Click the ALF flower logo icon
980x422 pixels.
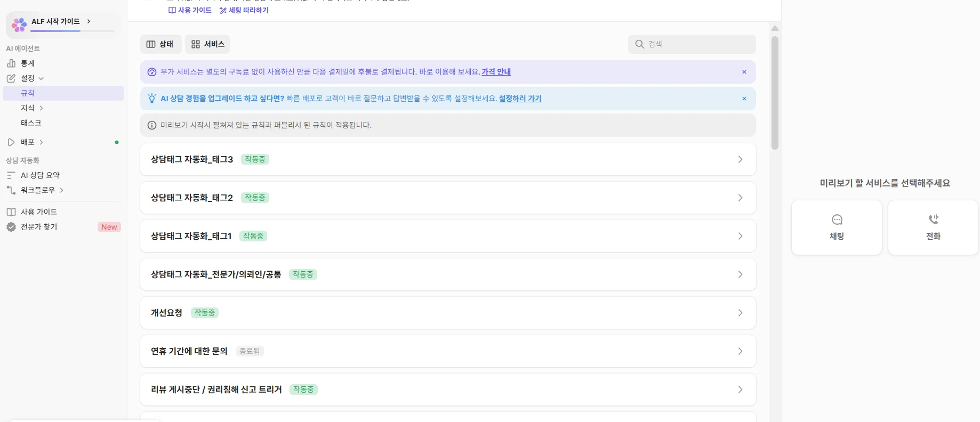point(19,25)
